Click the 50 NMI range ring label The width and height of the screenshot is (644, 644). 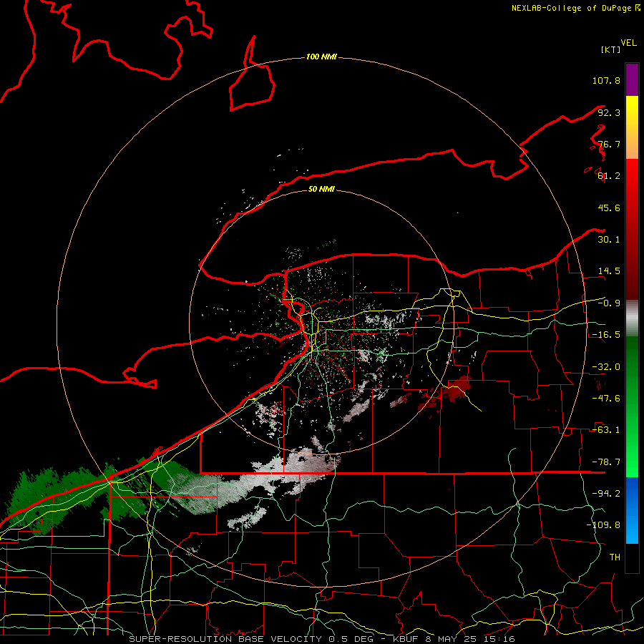pos(321,190)
